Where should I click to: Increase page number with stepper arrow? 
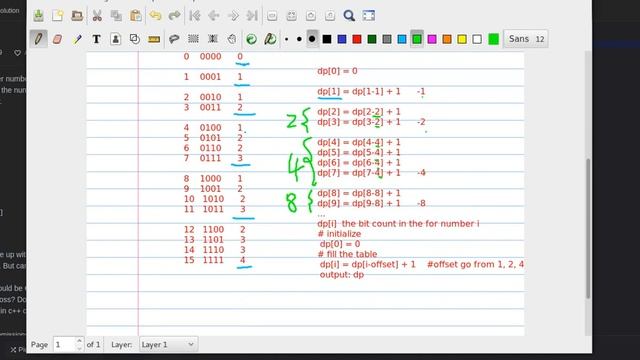(x=80, y=340)
